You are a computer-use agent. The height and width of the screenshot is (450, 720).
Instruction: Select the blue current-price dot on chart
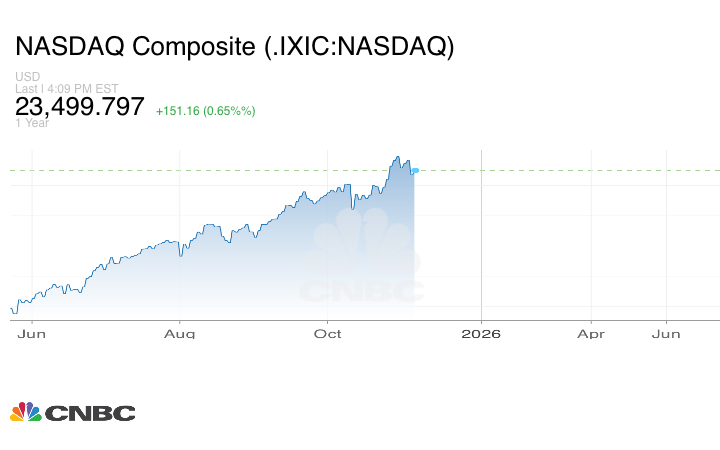coord(415,171)
